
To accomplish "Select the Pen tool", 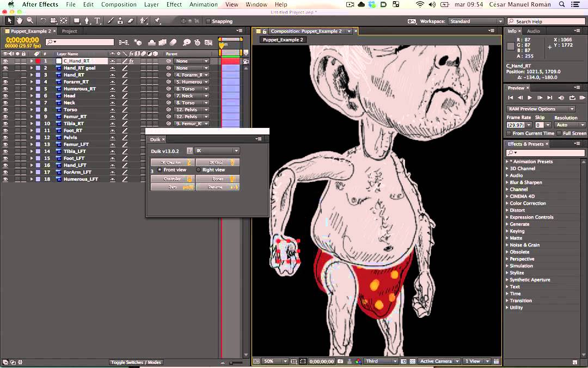I will [x=87, y=21].
